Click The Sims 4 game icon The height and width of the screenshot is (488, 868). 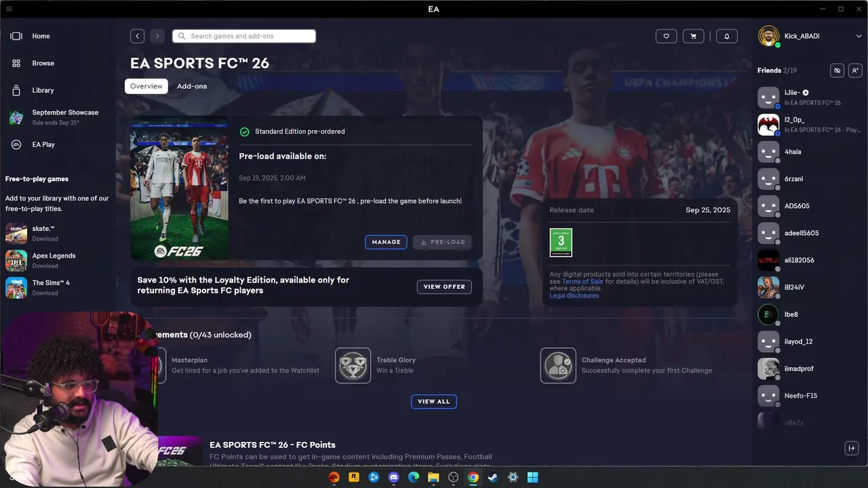pyautogui.click(x=16, y=287)
